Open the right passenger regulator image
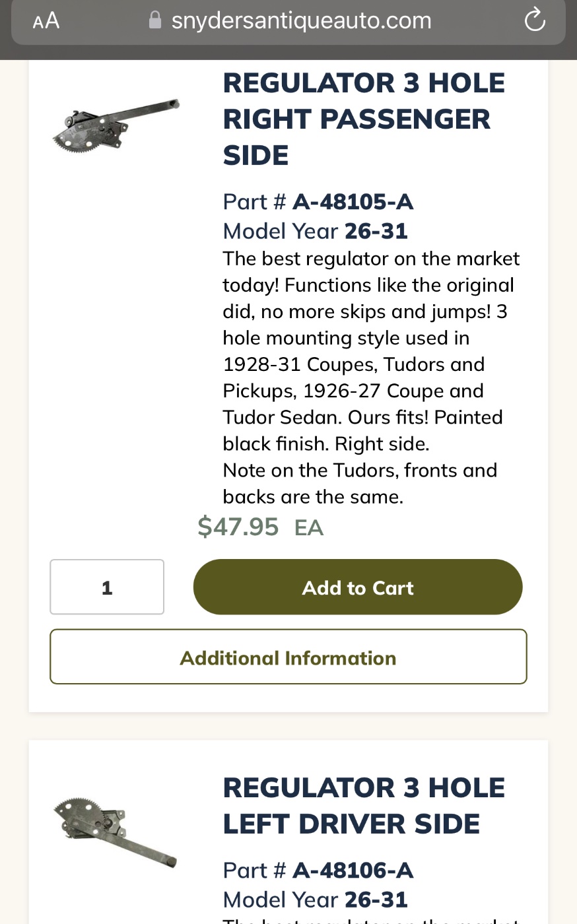The width and height of the screenshot is (577, 924). click(x=116, y=125)
